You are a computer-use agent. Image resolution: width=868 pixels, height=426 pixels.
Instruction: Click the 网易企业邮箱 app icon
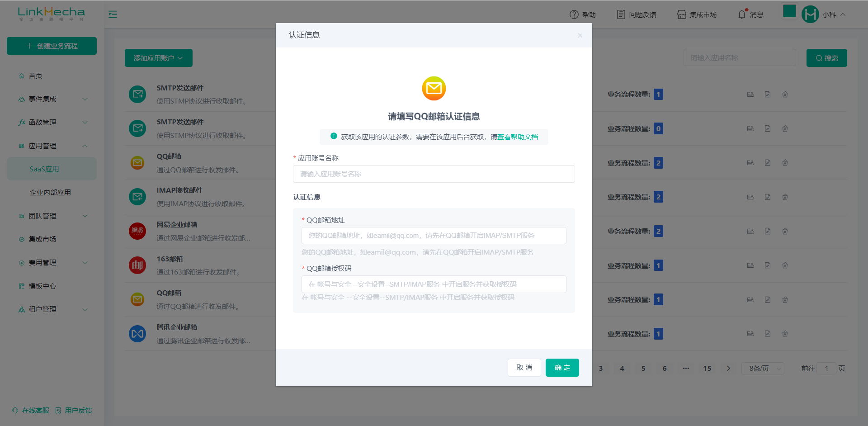point(137,231)
